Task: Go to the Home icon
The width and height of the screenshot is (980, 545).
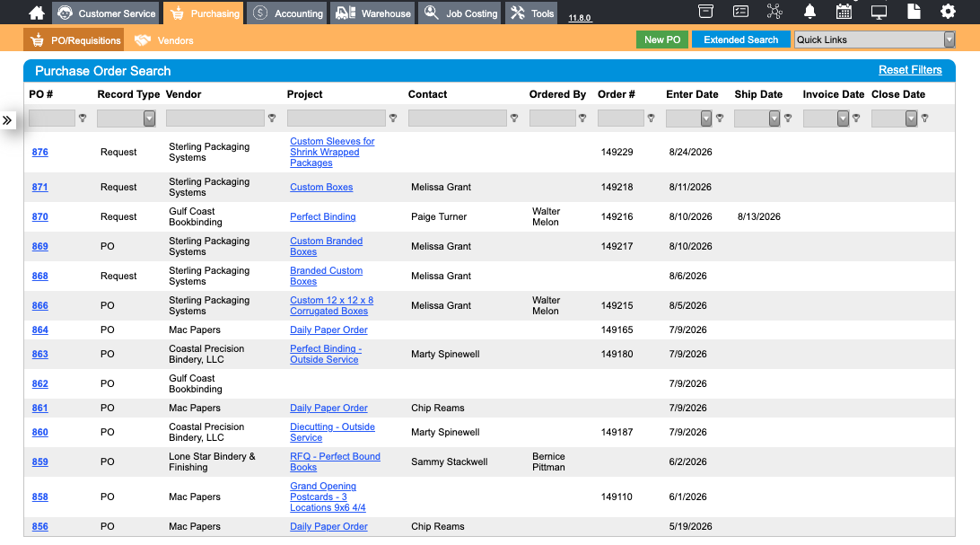Action: point(37,13)
